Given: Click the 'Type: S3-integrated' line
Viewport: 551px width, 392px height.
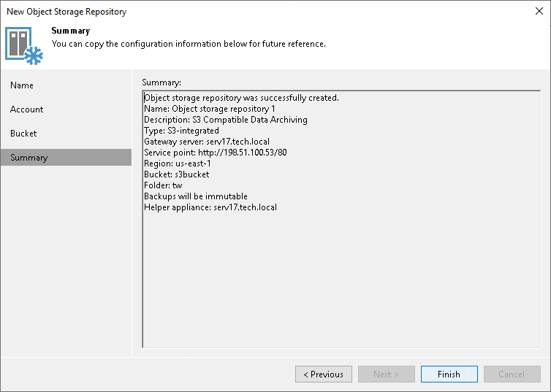Looking at the screenshot, I should pyautogui.click(x=181, y=131).
